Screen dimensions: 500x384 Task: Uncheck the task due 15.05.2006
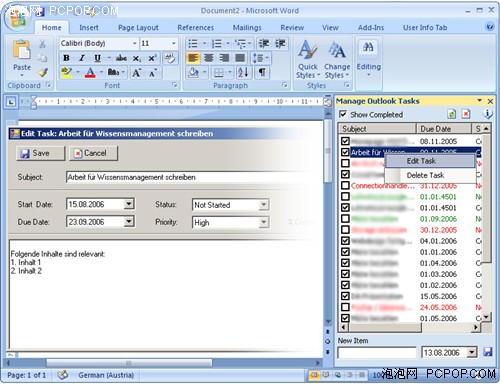tap(345, 296)
